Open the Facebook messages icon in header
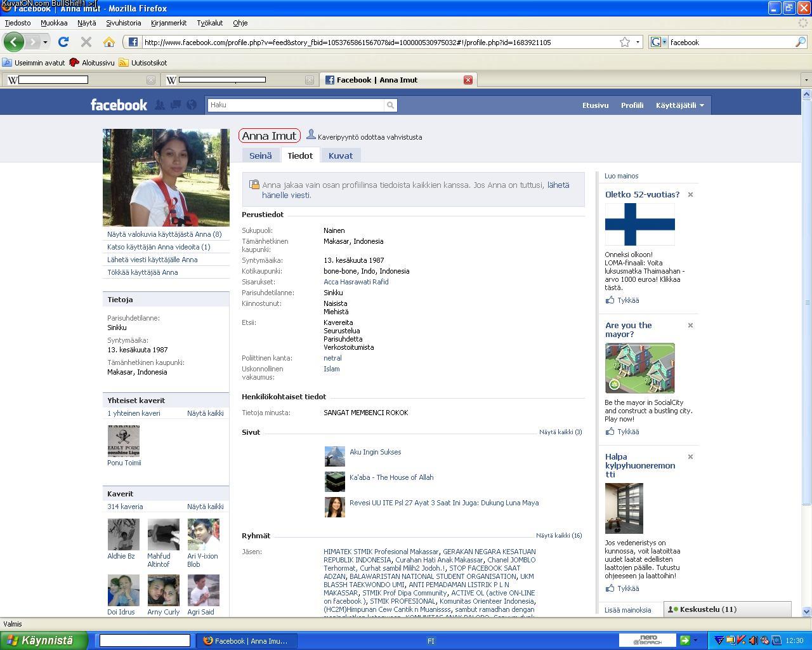Image resolution: width=812 pixels, height=650 pixels. point(176,105)
